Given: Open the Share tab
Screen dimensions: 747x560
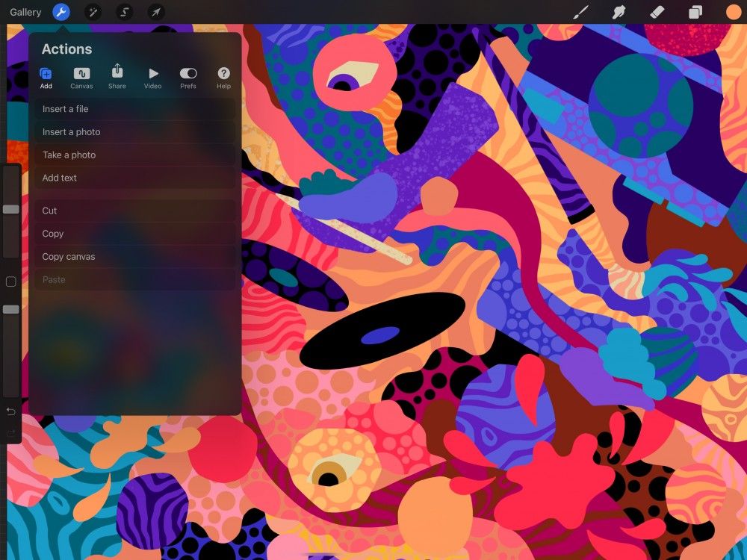Looking at the screenshot, I should click(x=117, y=77).
